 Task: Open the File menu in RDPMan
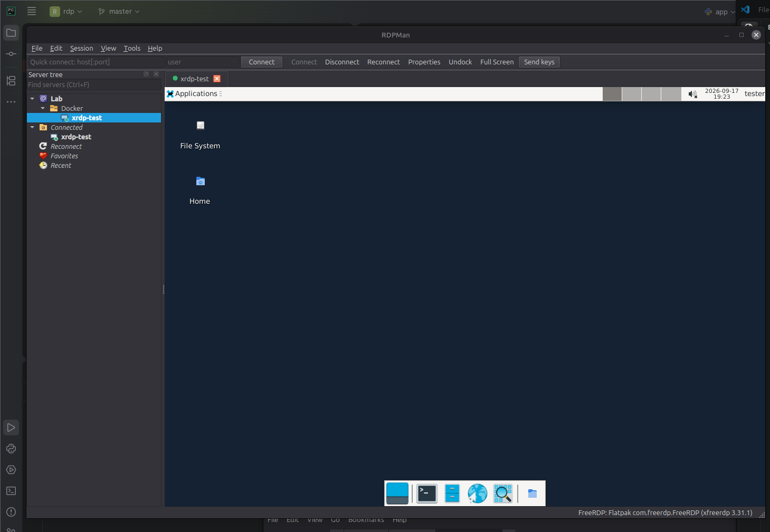[x=37, y=48]
